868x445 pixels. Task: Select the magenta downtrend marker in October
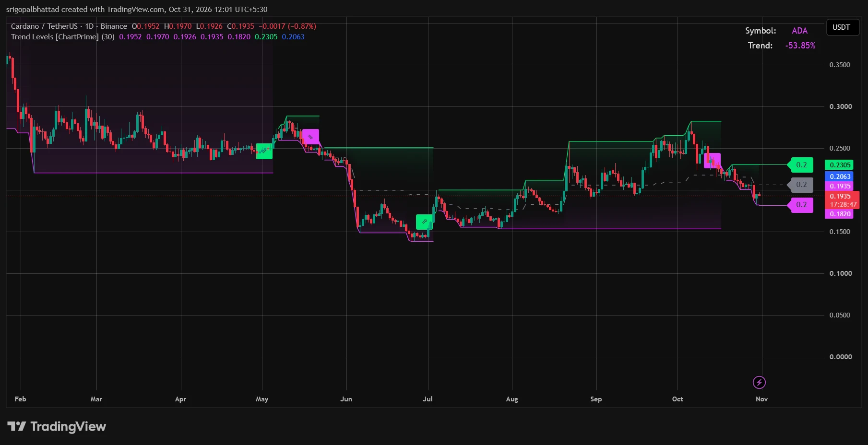pyautogui.click(x=712, y=161)
